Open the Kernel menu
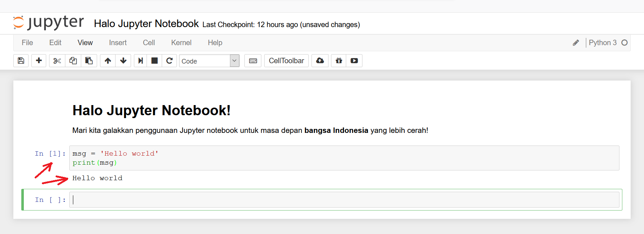Image resolution: width=644 pixels, height=234 pixels. [181, 43]
